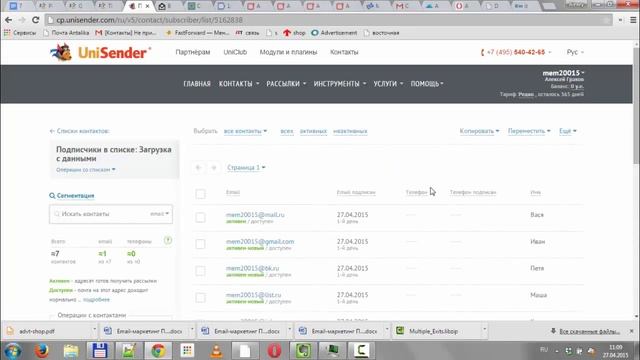Open File Explorer folder on the taskbar

coord(71,351)
